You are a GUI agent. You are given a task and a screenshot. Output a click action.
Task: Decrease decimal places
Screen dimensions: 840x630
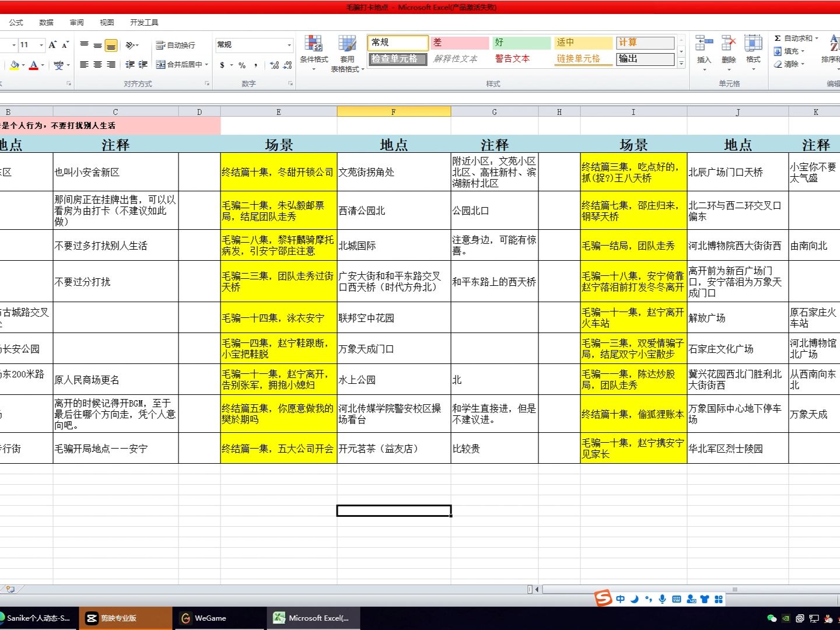pos(288,65)
